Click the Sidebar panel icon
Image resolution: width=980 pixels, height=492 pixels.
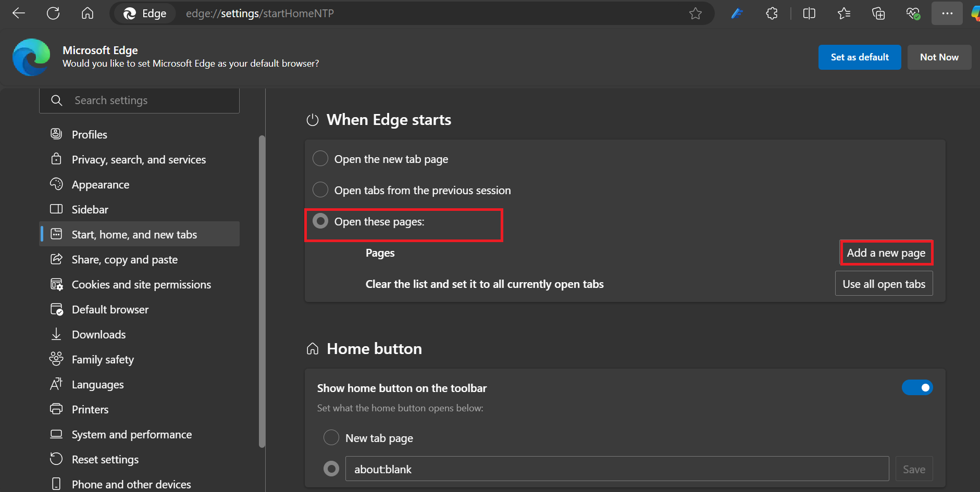tap(56, 209)
